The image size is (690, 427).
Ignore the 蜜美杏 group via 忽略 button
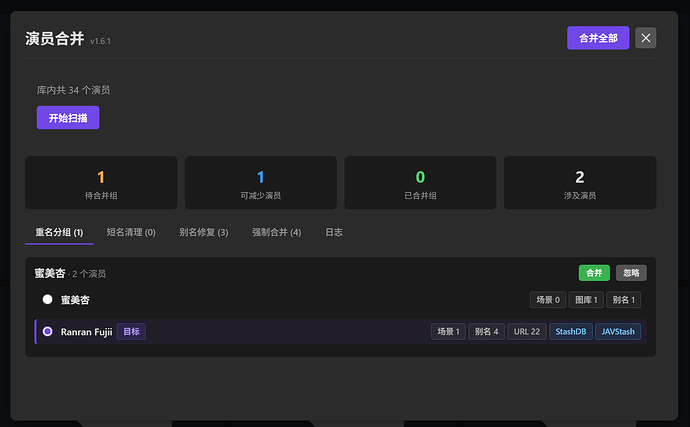click(x=631, y=273)
